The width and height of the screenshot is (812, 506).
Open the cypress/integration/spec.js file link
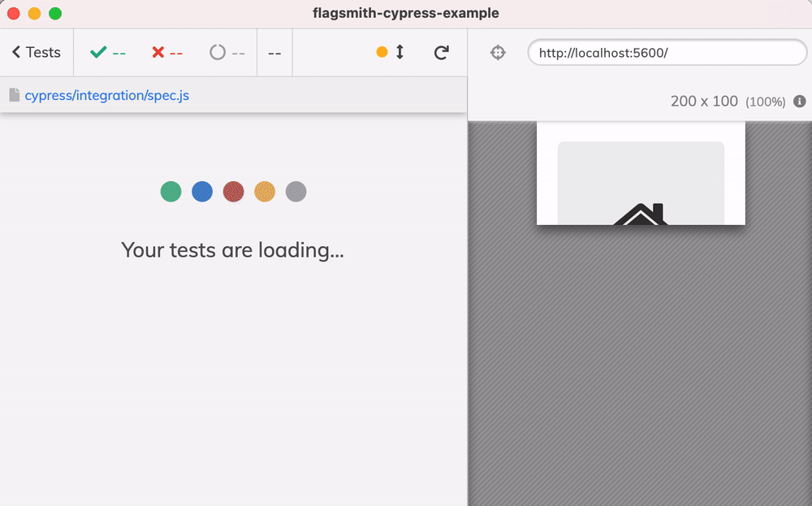(x=106, y=95)
